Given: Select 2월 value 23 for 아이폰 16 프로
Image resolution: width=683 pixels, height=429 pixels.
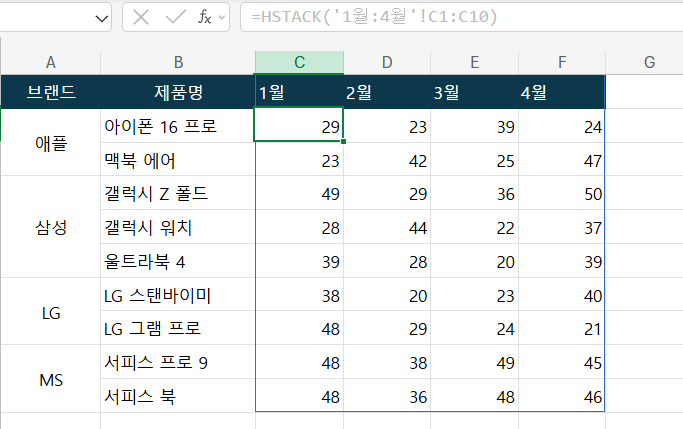Looking at the screenshot, I should click(x=387, y=126).
